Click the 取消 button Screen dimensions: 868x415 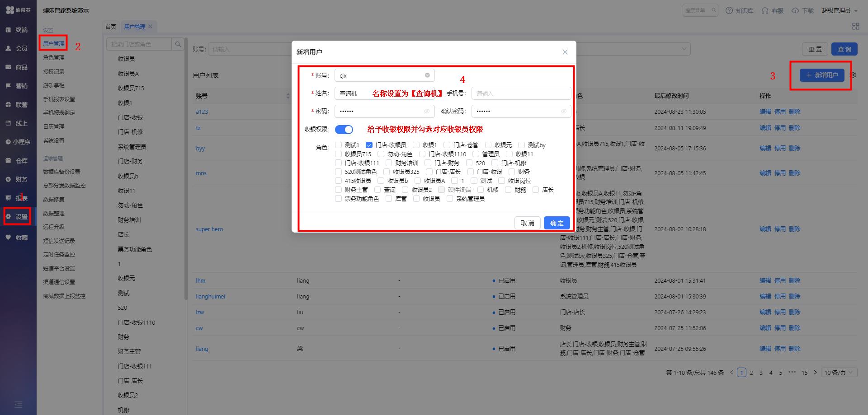[528, 223]
